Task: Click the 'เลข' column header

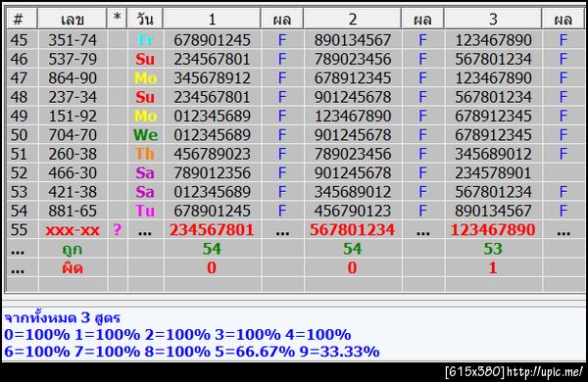Action: [x=72, y=19]
